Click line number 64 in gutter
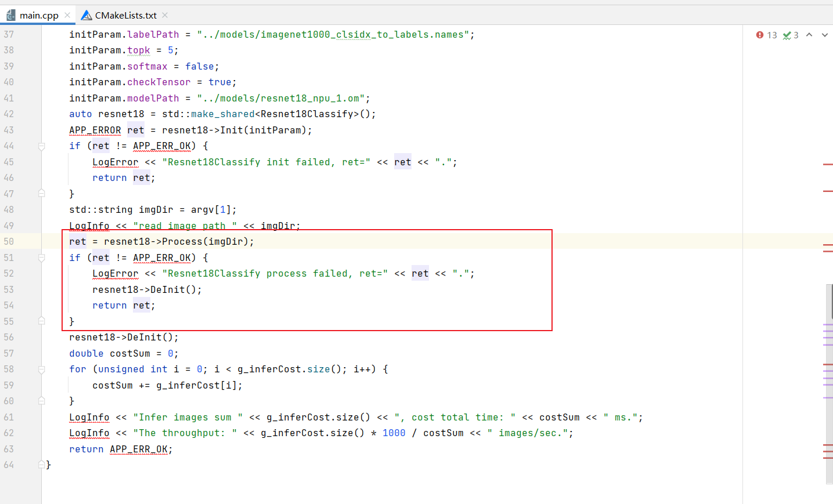This screenshot has height=504, width=833. [9, 465]
